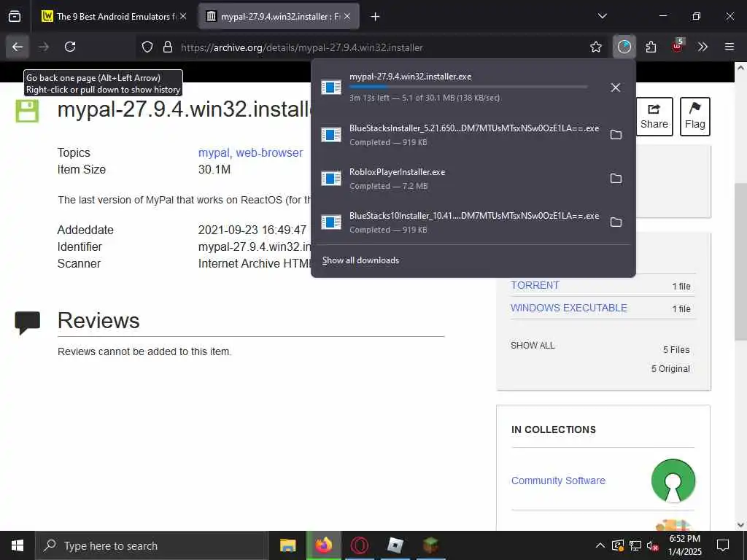Select the mypal-27.9.4.win32.installer tab

coord(279,17)
